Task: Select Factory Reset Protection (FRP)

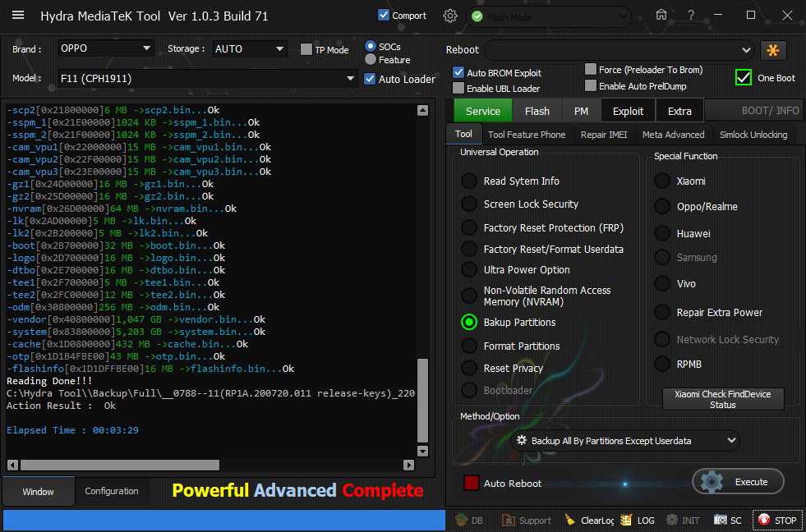Action: pyautogui.click(x=469, y=227)
